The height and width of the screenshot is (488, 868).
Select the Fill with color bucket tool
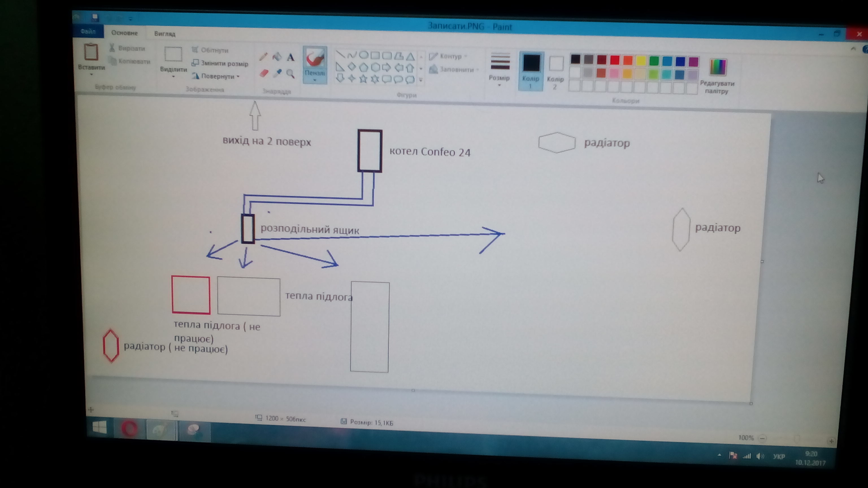tap(277, 56)
